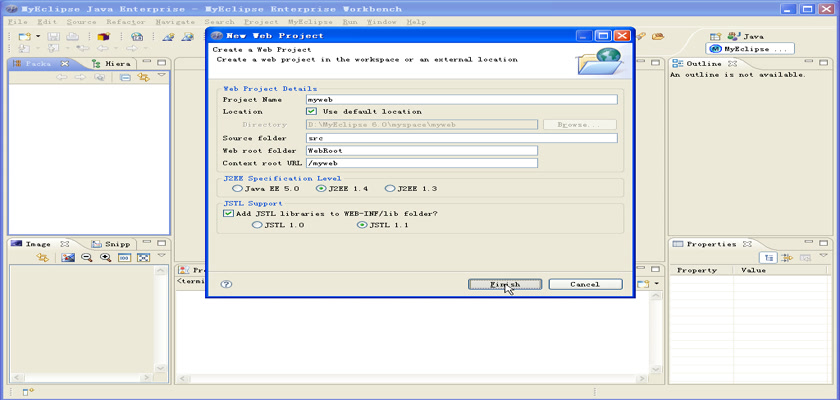Switch to the Hierarchy view tab
Viewport: 840px width, 400px height.
(111, 63)
